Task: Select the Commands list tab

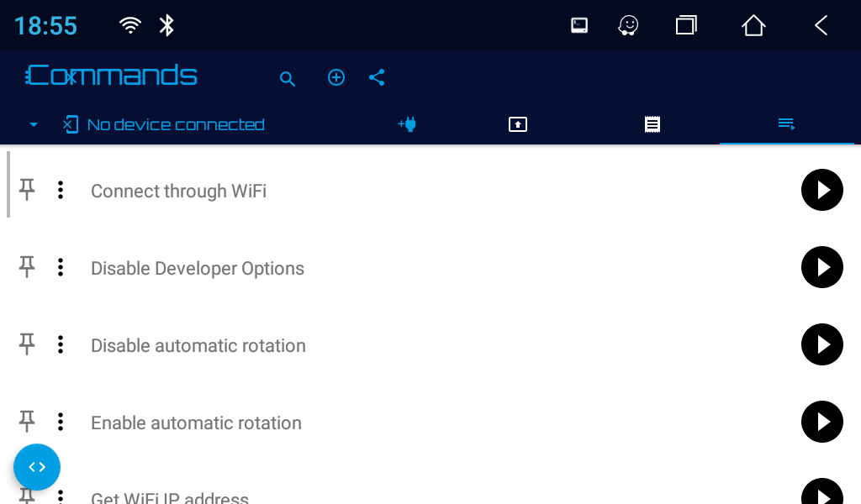Action: pyautogui.click(x=786, y=123)
